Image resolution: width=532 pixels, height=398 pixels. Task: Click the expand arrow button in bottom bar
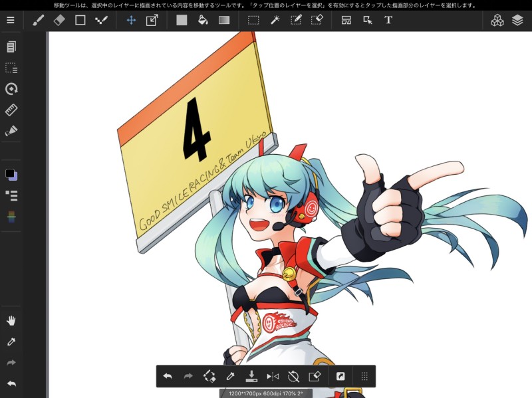(x=340, y=376)
